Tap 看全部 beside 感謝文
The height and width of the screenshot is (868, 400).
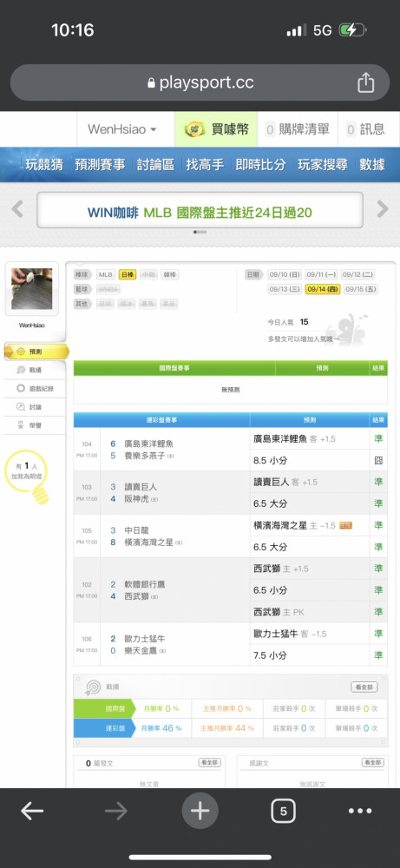(x=373, y=763)
